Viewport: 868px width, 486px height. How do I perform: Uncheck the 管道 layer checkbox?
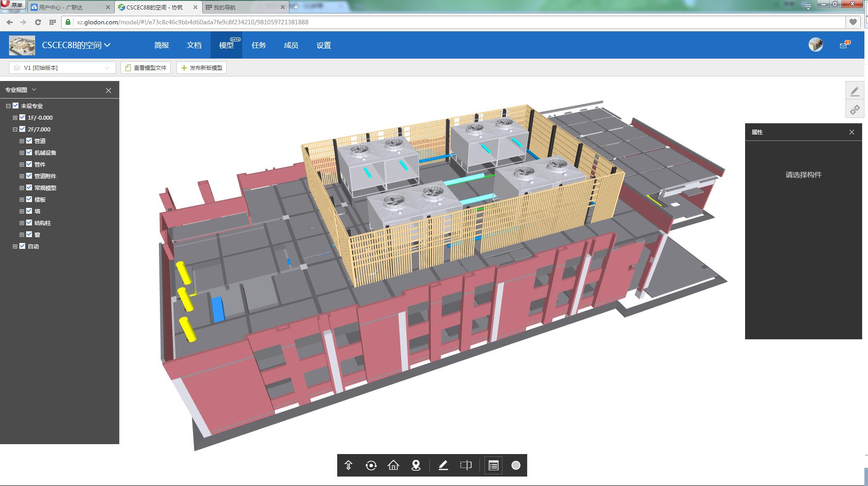[29, 141]
